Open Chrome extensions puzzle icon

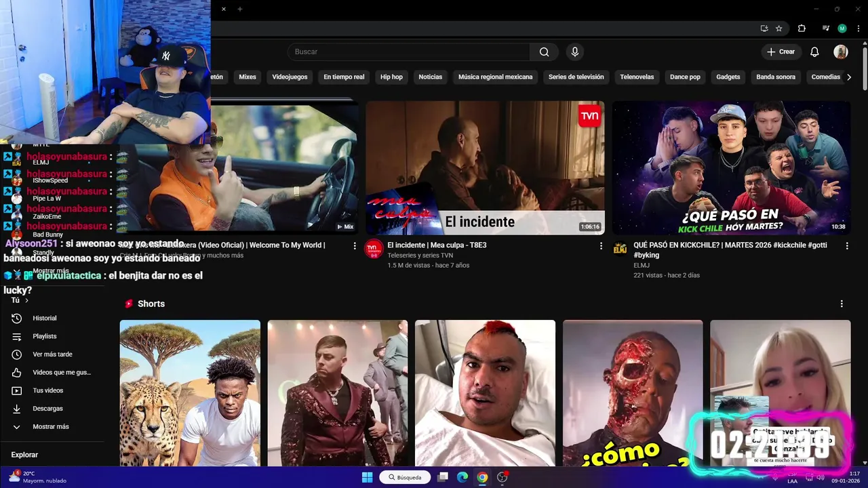pos(802,28)
